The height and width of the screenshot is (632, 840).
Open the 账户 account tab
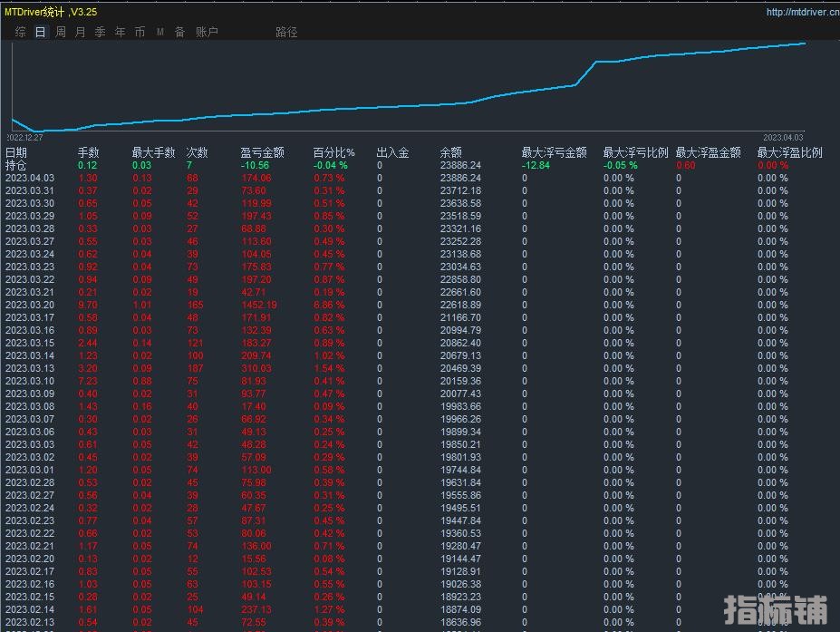(x=207, y=32)
